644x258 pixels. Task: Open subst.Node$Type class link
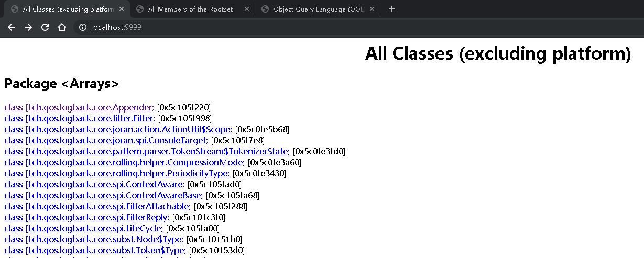(94, 239)
